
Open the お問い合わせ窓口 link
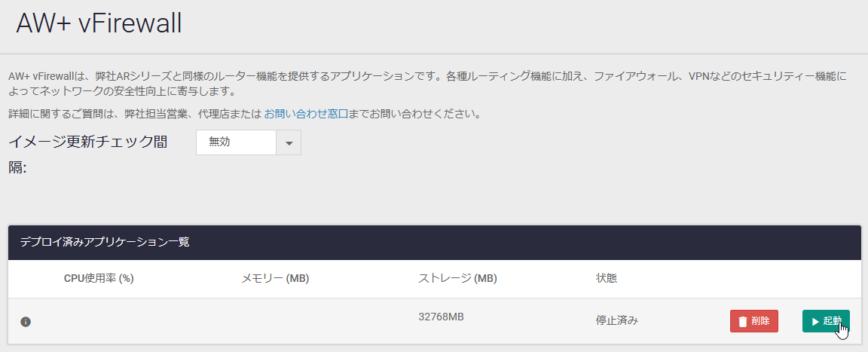tap(306, 115)
